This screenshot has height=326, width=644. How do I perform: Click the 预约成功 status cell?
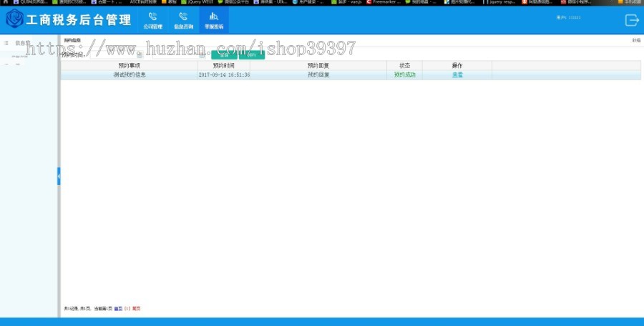(404, 75)
